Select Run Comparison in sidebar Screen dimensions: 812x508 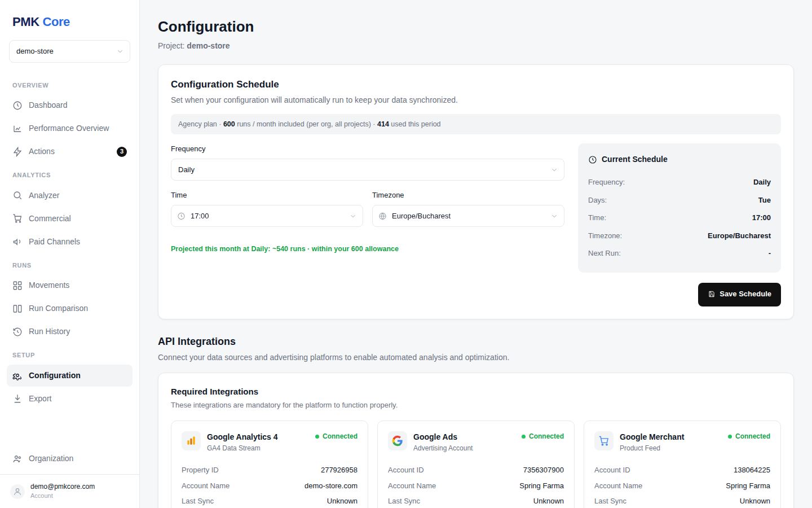[x=69, y=309]
